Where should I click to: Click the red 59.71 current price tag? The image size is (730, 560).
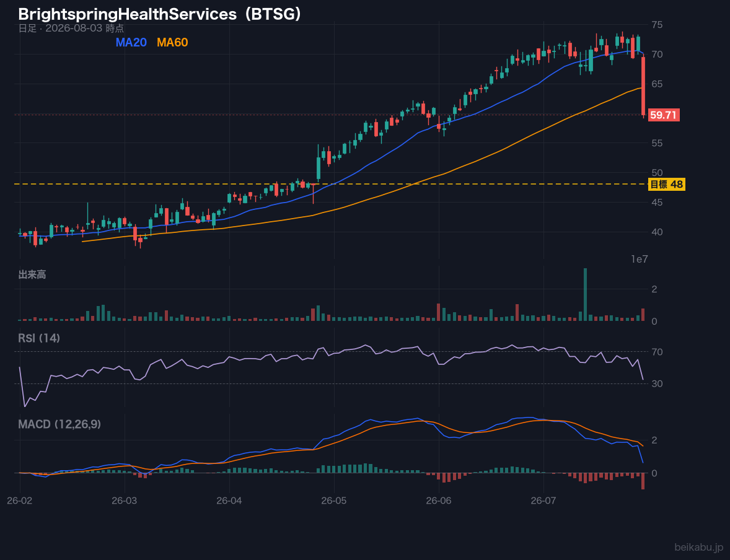664,115
